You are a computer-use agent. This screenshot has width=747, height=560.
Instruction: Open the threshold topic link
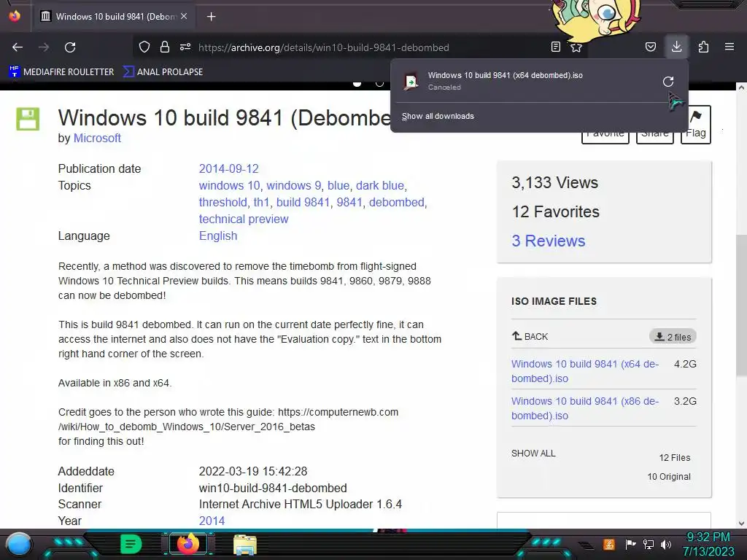pyautogui.click(x=223, y=202)
